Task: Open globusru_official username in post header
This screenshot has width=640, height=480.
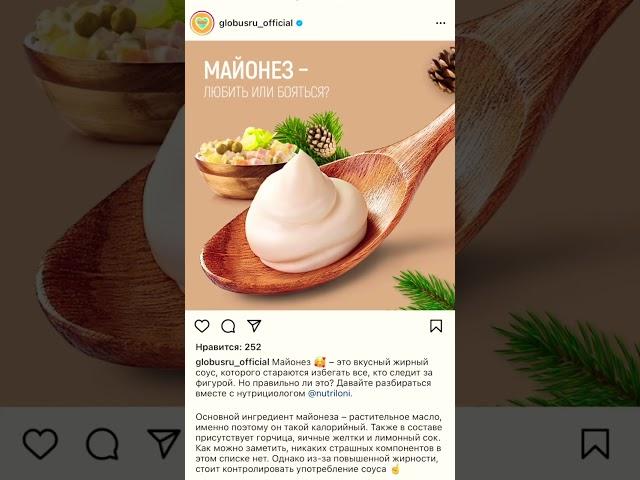Action: (256, 23)
